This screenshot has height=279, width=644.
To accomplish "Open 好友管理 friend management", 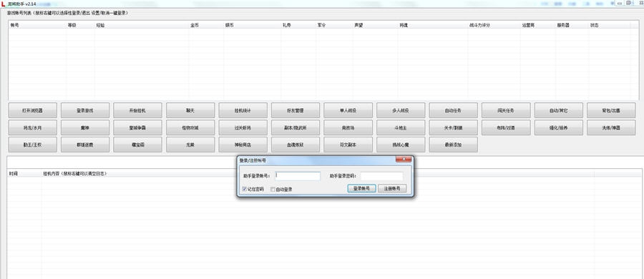I will (x=296, y=111).
